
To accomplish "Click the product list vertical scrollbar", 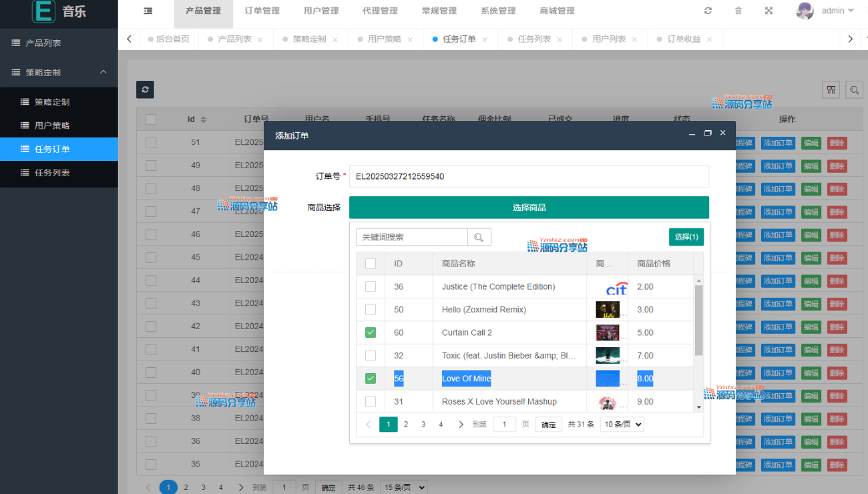I will click(699, 320).
